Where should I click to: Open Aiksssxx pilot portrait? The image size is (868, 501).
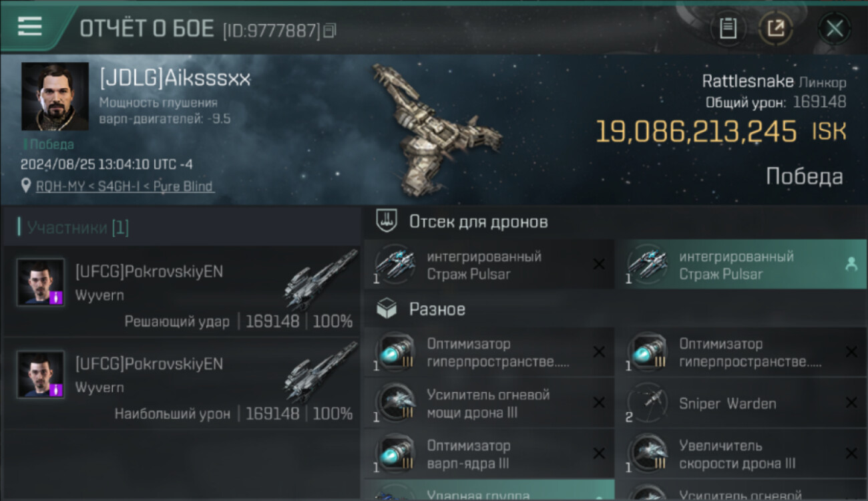[55, 96]
